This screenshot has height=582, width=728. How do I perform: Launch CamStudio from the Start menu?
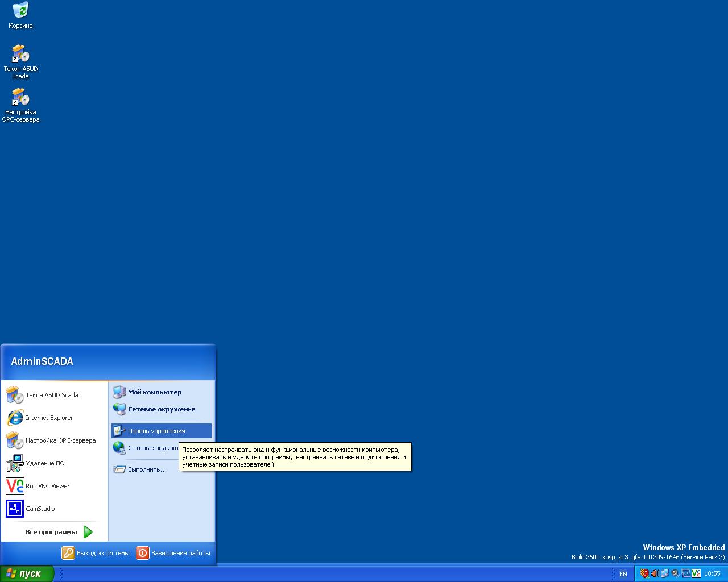pyautogui.click(x=40, y=509)
